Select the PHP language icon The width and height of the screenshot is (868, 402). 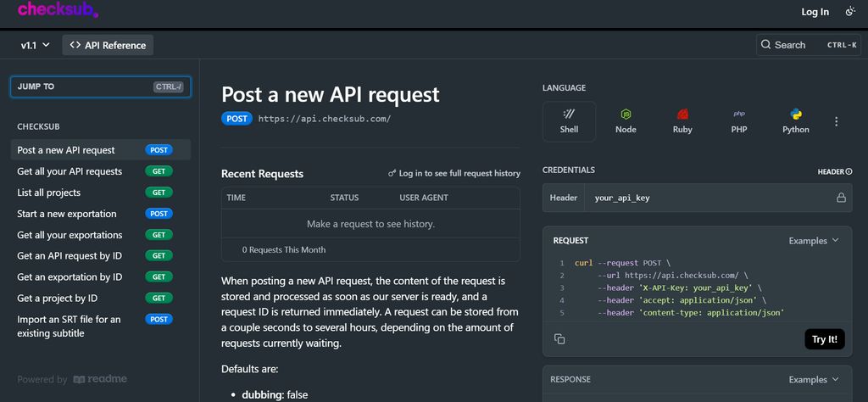click(739, 121)
